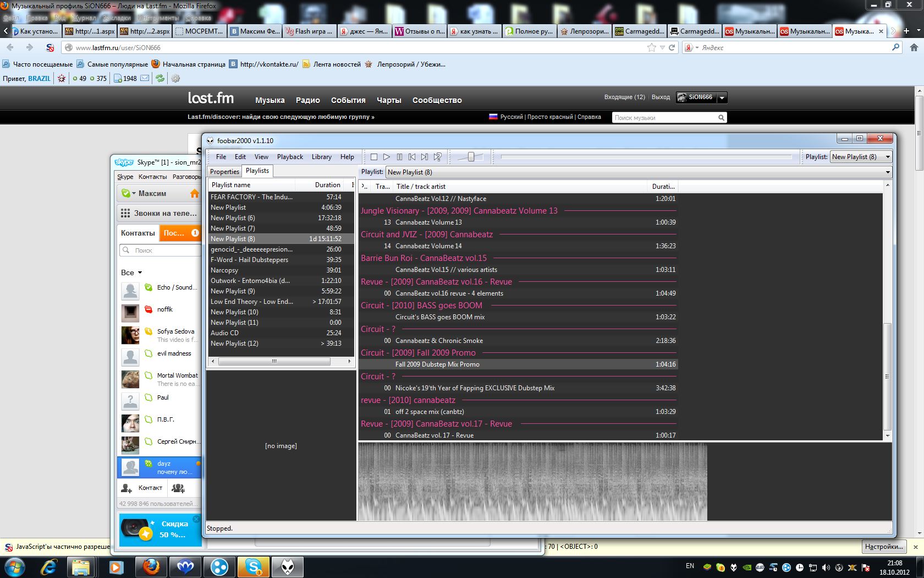Open Firefox home page icon
The image size is (924, 578).
click(x=914, y=48)
